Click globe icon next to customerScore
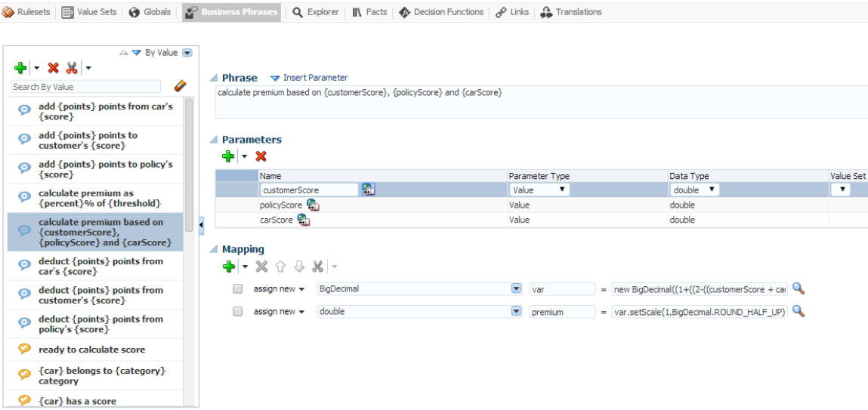The height and width of the screenshot is (410, 868). coord(369,190)
